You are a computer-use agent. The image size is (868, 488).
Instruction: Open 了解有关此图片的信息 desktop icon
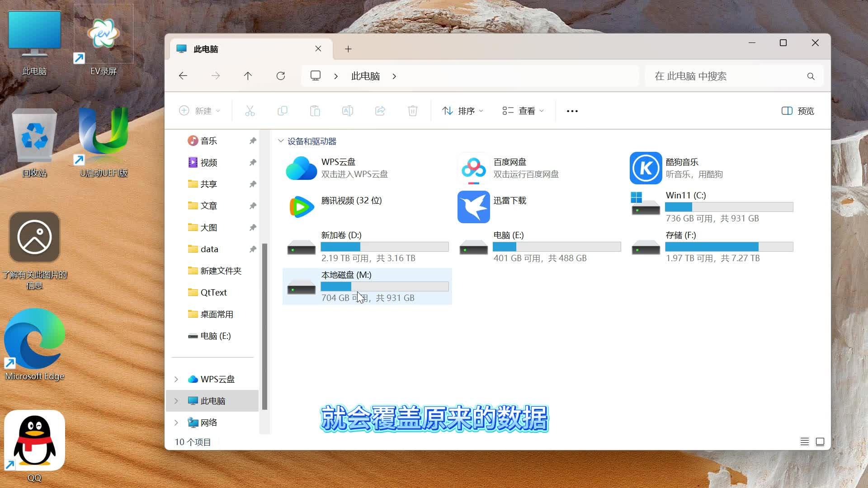[x=34, y=251]
